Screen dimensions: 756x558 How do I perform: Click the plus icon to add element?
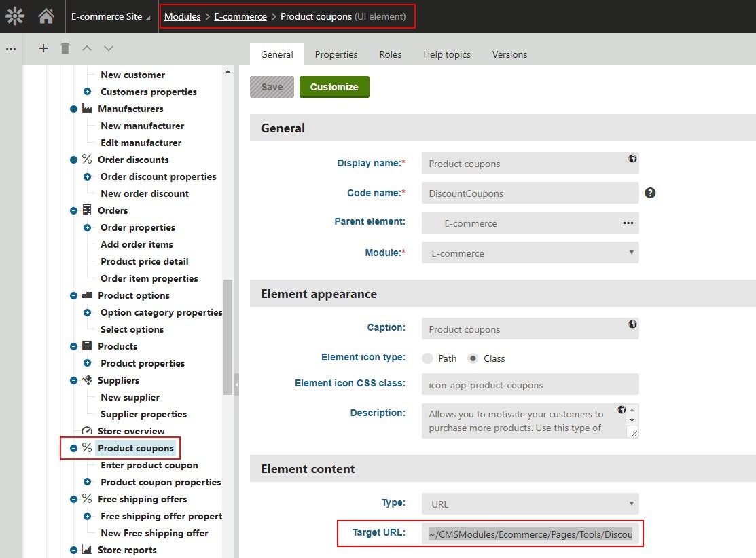[43, 48]
